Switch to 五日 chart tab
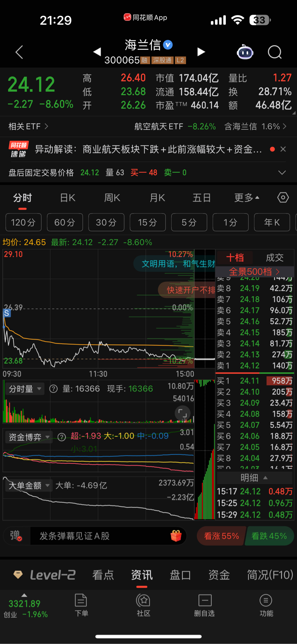 (x=201, y=198)
